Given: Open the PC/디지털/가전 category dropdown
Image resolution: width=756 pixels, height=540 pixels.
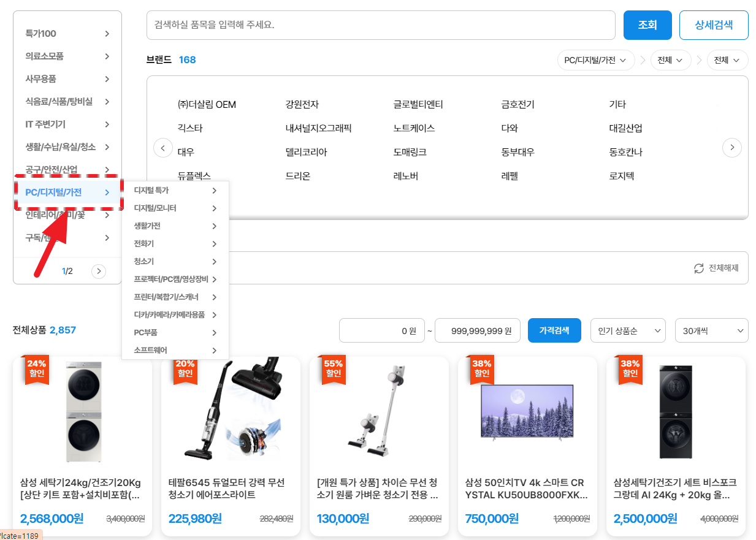Looking at the screenshot, I should (595, 60).
